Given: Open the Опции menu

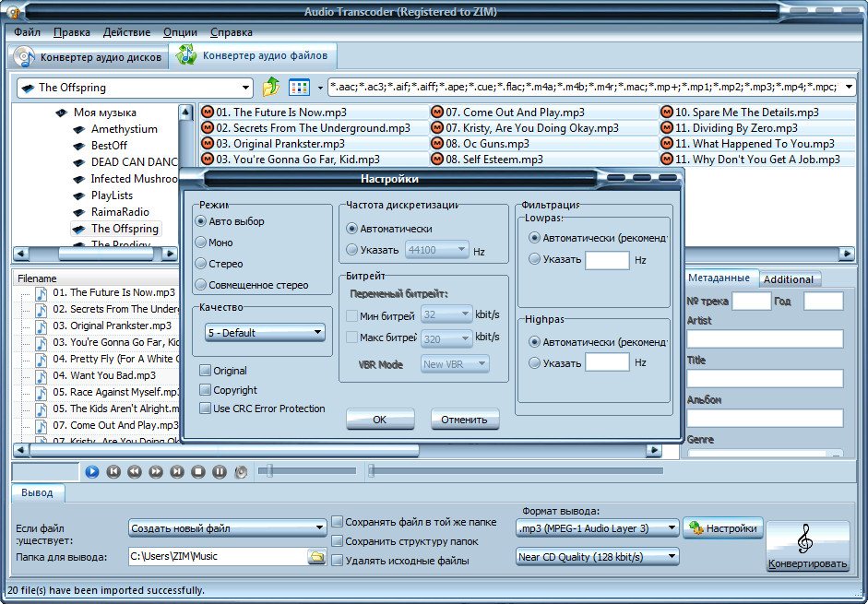Looking at the screenshot, I should pos(180,32).
